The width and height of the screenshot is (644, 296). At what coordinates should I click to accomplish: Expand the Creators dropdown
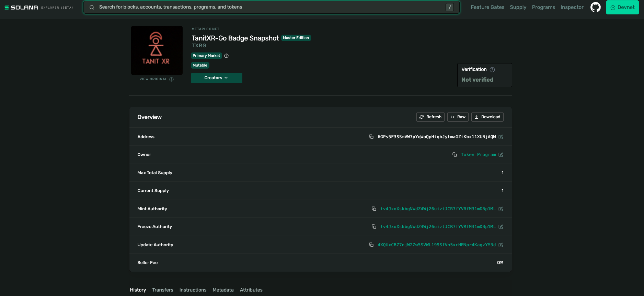(217, 78)
